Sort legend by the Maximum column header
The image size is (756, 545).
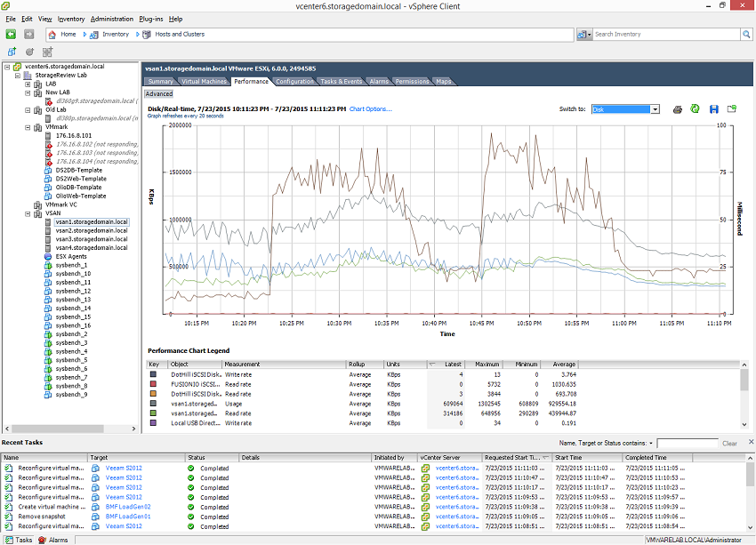(483, 365)
